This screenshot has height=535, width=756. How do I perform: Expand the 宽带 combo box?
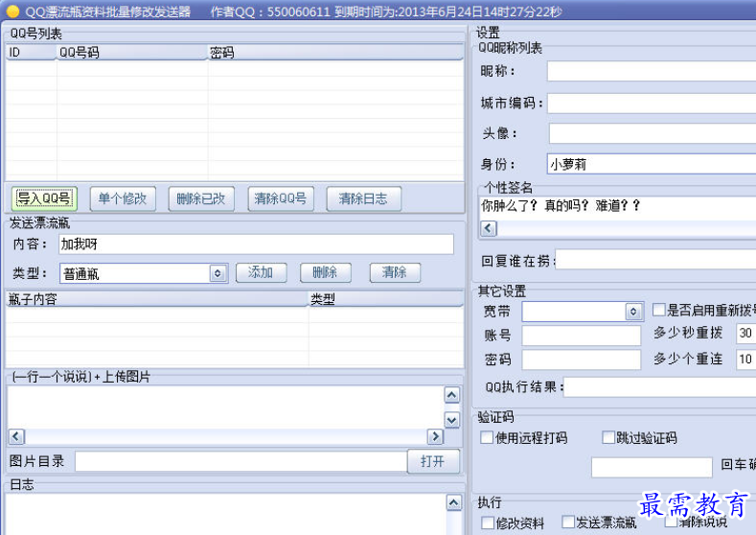(632, 312)
